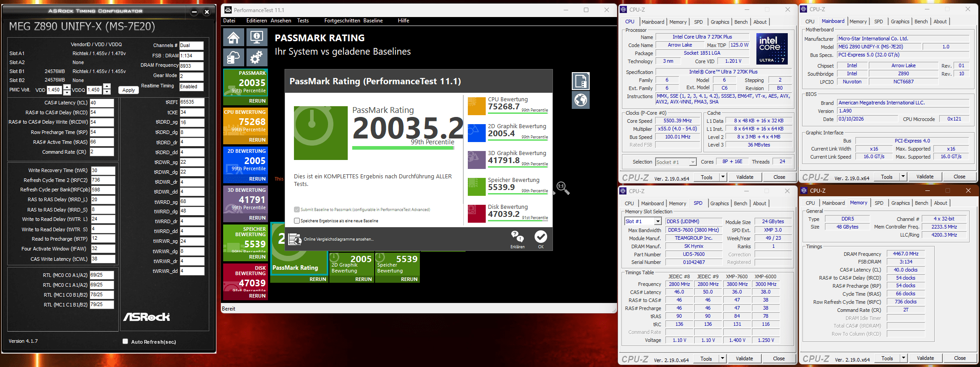Check 'Speichere Ergebnisse als eine neue Baseline'
The width and height of the screenshot is (980, 367).
[x=297, y=220]
